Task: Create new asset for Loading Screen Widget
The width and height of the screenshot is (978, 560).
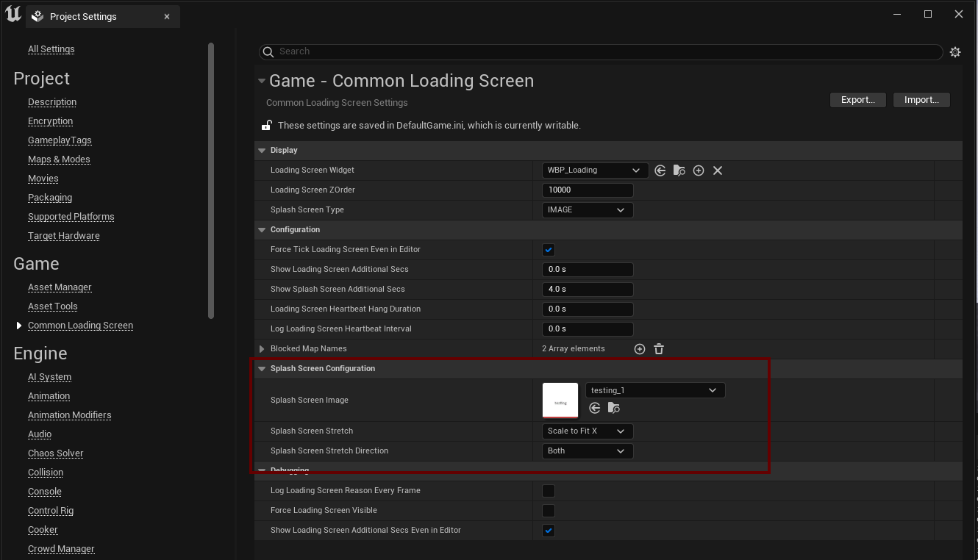Action: (699, 170)
